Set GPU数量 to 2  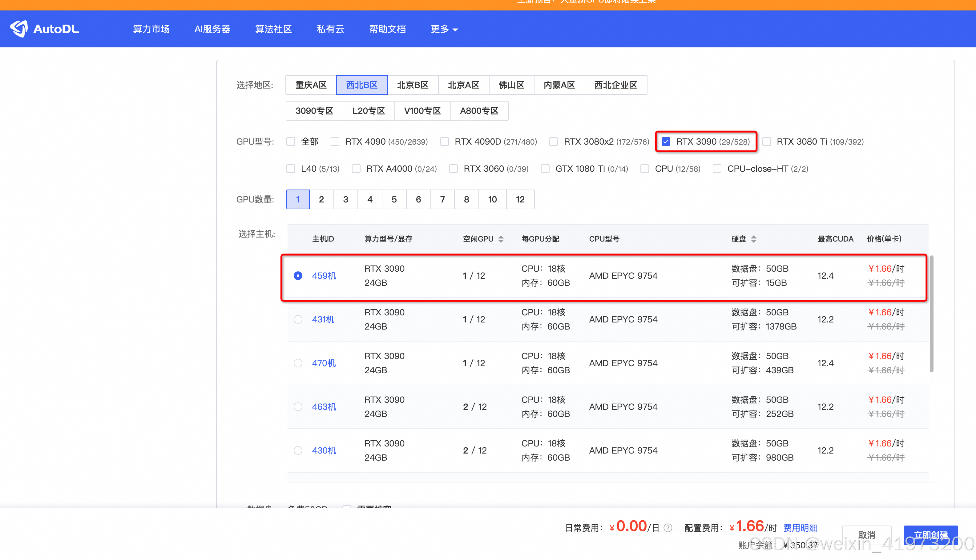321,199
